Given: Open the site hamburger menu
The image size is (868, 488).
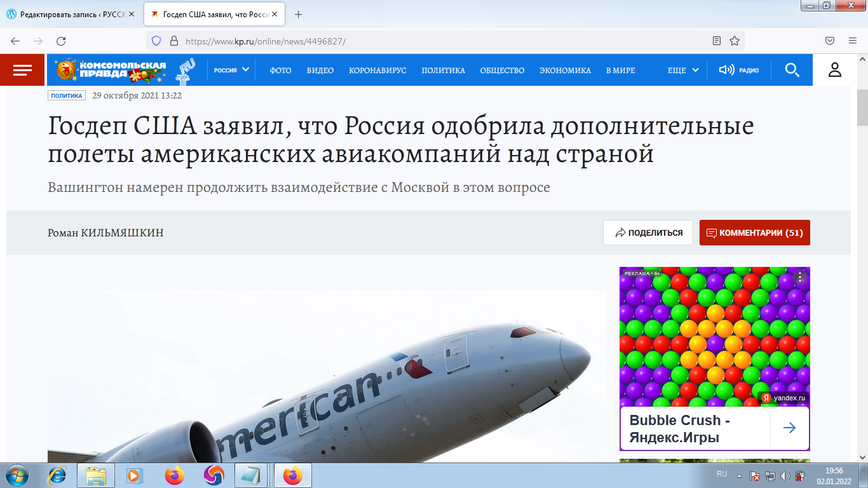Looking at the screenshot, I should point(22,70).
